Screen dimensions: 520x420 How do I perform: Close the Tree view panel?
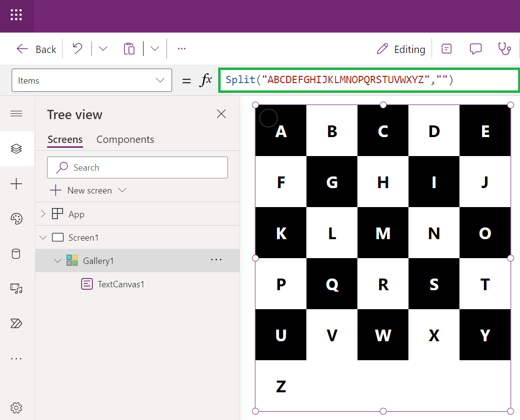tap(221, 114)
